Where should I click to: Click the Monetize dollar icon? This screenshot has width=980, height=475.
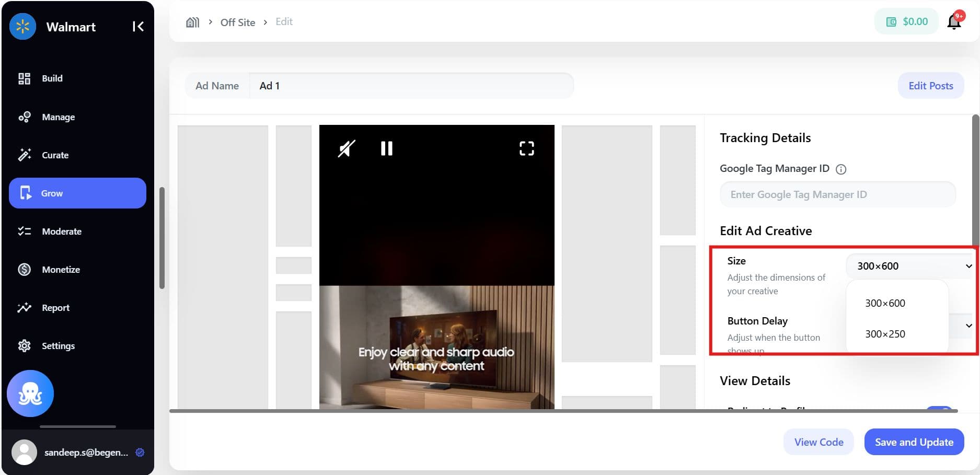point(24,270)
